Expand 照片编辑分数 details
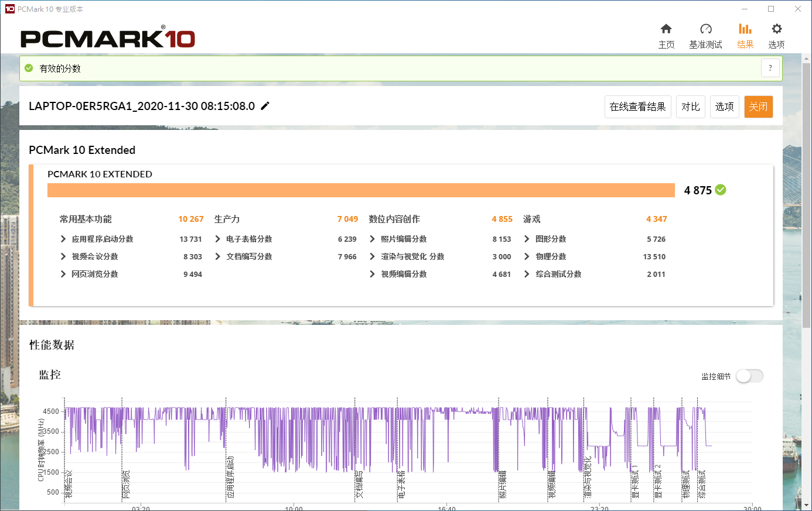Screen dimensions: 812x511 point(373,239)
